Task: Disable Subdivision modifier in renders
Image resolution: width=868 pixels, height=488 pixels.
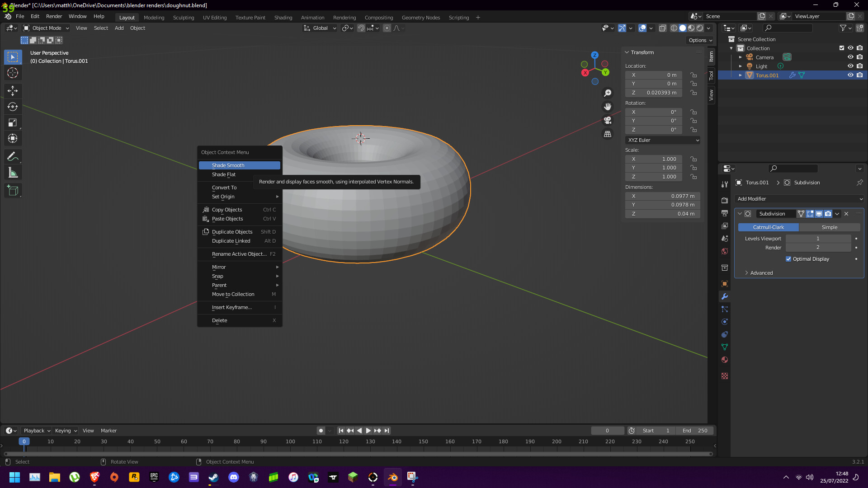Action: tap(828, 214)
